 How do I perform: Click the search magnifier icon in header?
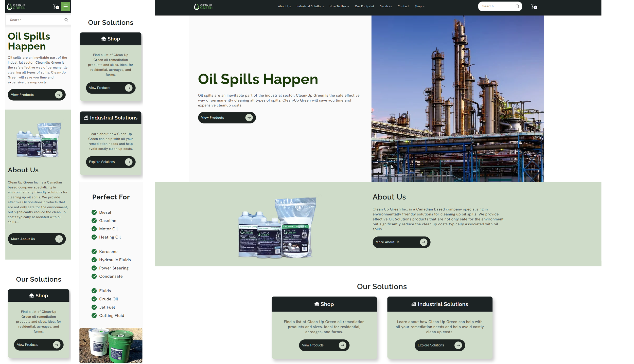[517, 6]
